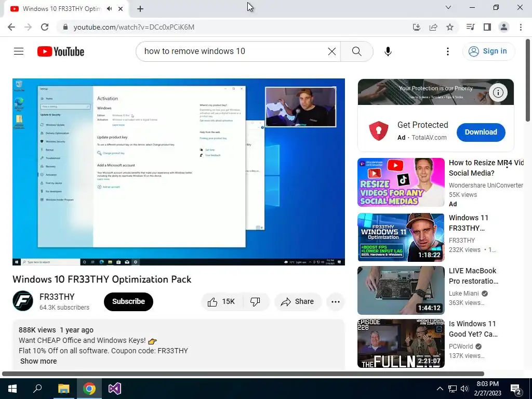The width and height of the screenshot is (532, 399).
Task: Open Resize Videos For Any Social Medias thumbnail
Action: [401, 182]
